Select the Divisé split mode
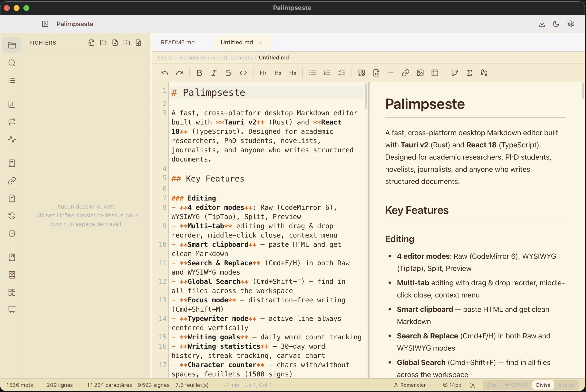Screen dimensions: 586x392 point(543,385)
